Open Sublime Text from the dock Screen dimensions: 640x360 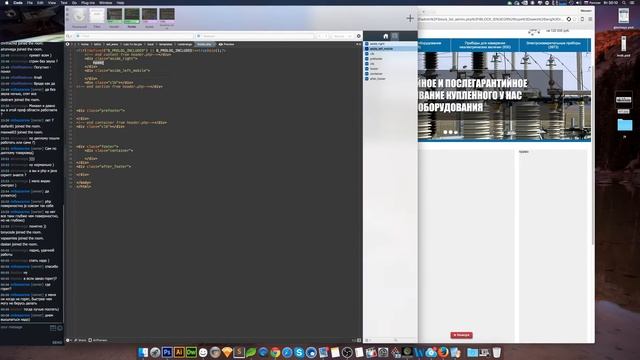click(x=239, y=352)
